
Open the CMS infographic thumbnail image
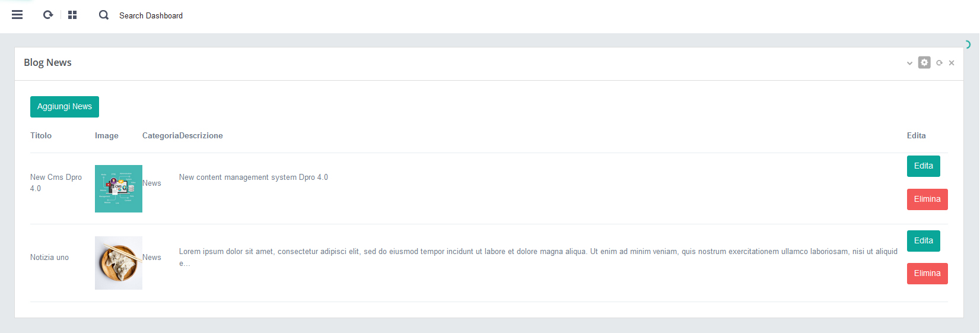(119, 189)
